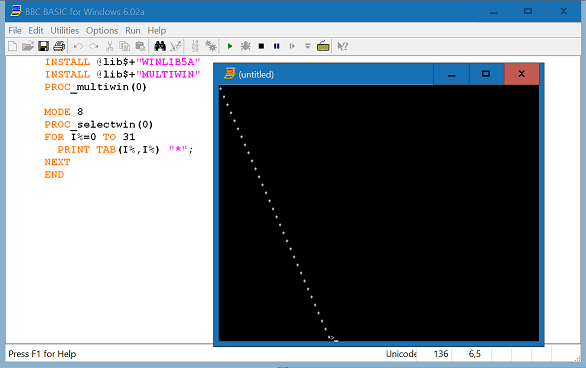Save the program with the floppy disk icon
Image resolution: width=586 pixels, height=368 pixels.
[44, 46]
